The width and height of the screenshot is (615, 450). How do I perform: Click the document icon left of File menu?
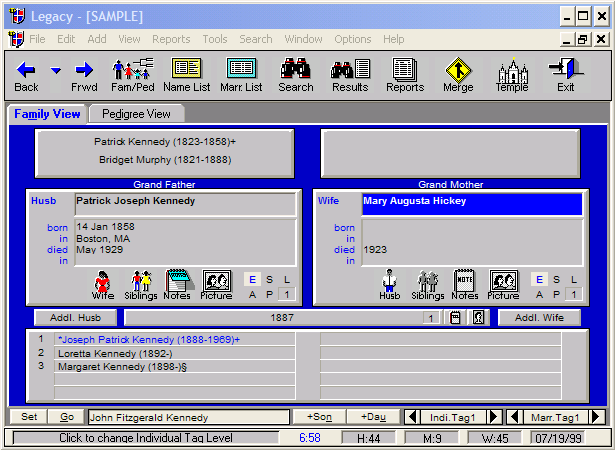(16, 39)
